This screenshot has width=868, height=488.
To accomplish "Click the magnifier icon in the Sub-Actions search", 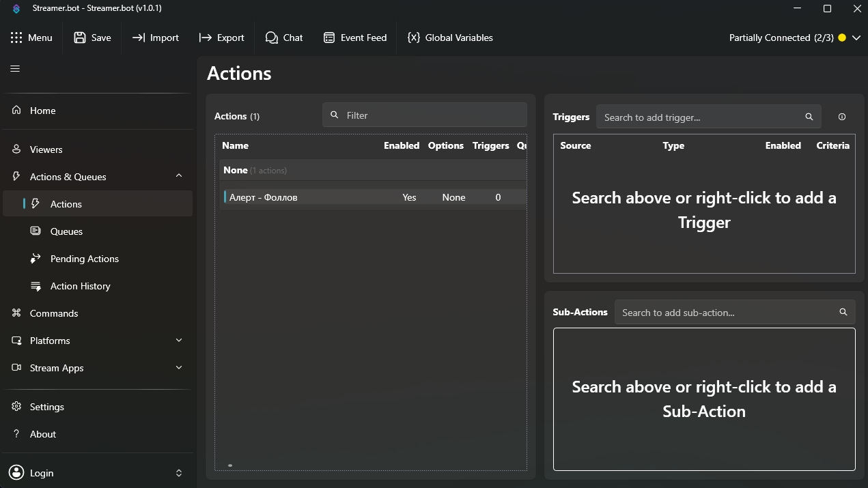I will 843,312.
